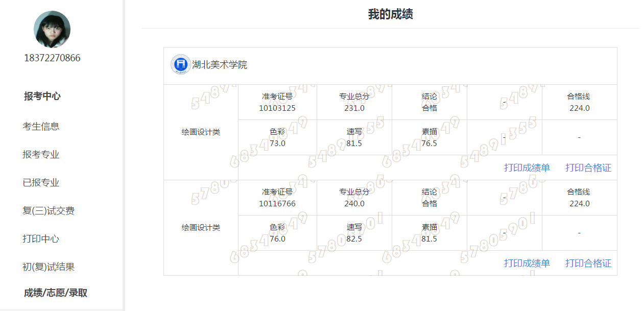Click the 成绩/志愿/录取 section heading
The width and height of the screenshot is (644, 311).
[x=55, y=293]
